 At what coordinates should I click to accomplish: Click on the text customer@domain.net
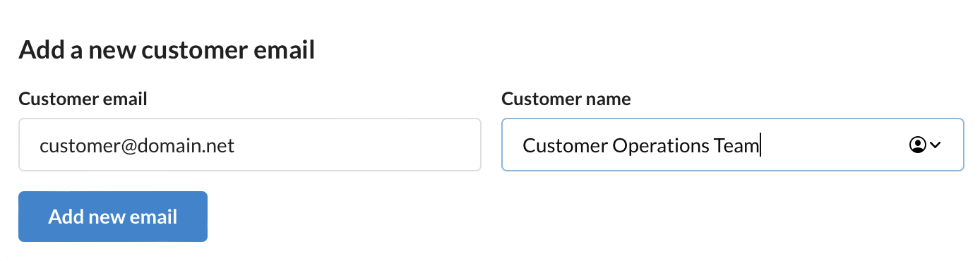[137, 146]
